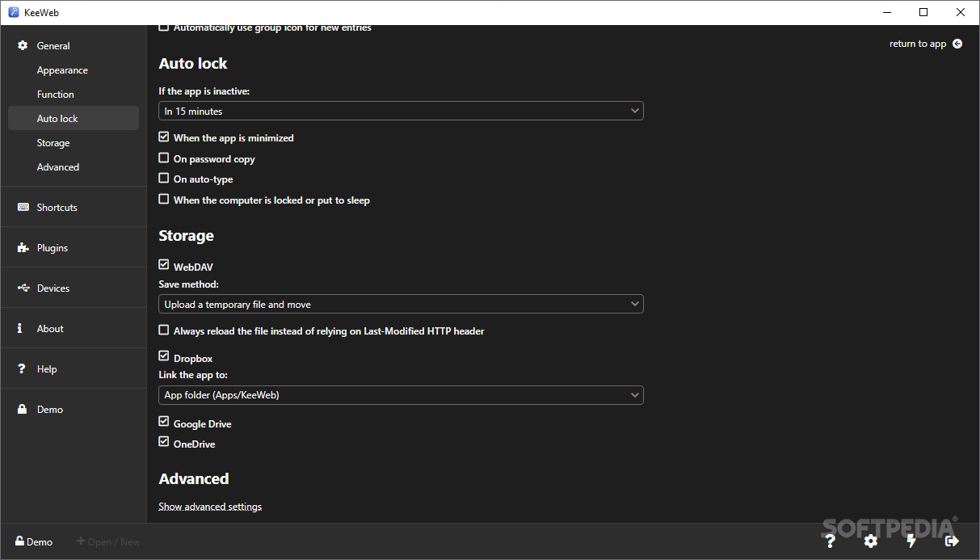Disable the Google Drive storage checkbox

(164, 423)
